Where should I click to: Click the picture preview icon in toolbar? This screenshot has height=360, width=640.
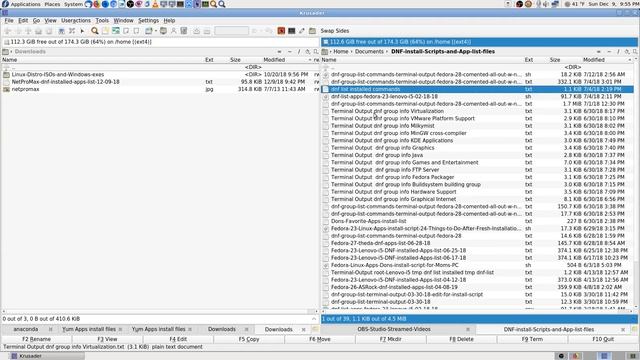coord(116,31)
